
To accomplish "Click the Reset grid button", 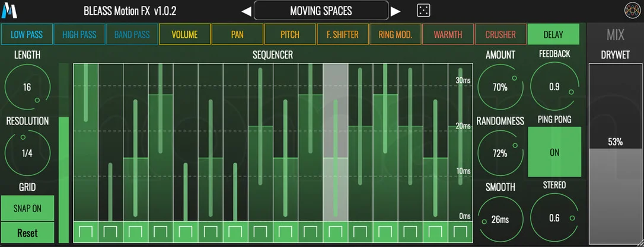I will [27, 233].
